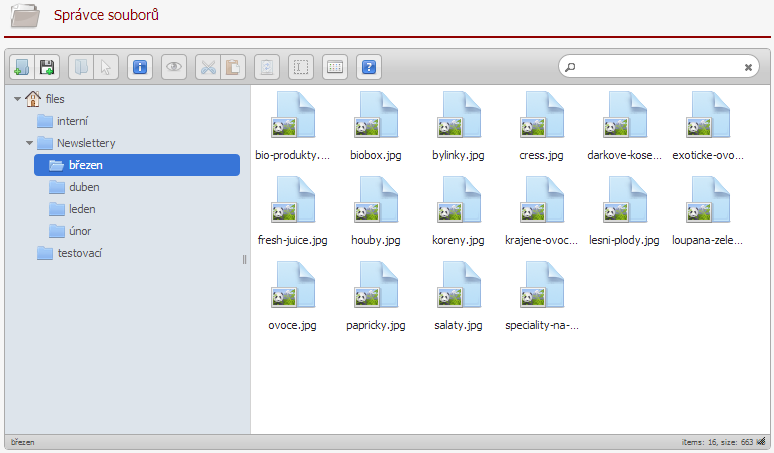Select the files home root item
Viewport: 774px width, 453px height.
[x=45, y=99]
